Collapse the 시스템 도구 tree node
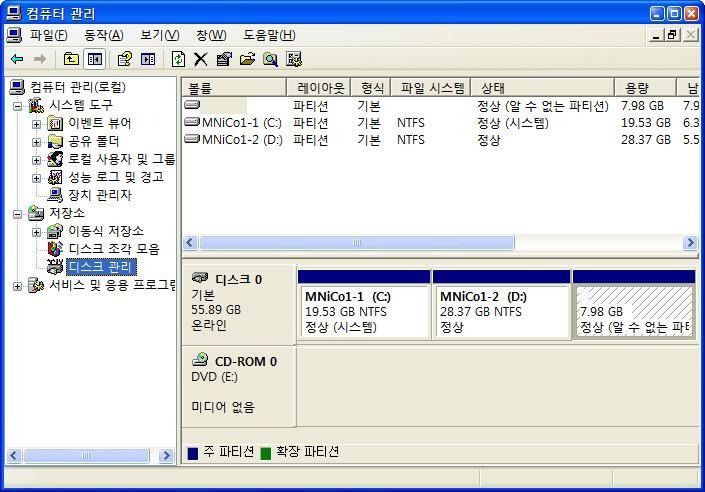705x492 pixels. pos(17,106)
